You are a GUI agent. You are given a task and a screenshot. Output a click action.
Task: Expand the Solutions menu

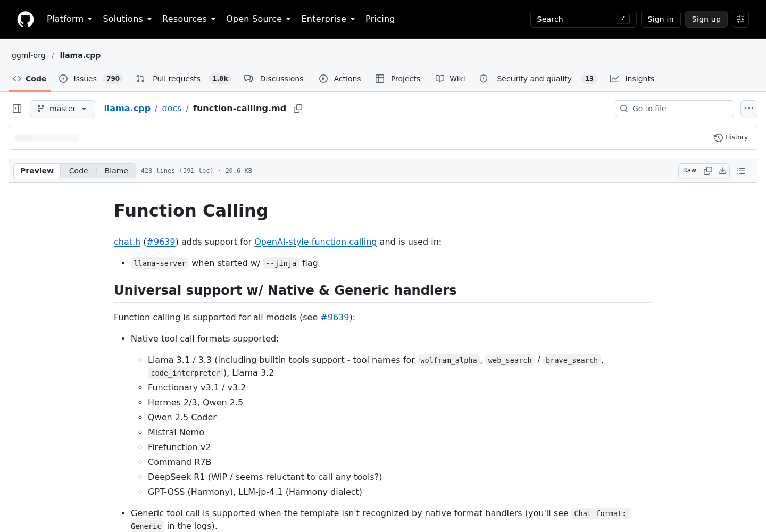pyautogui.click(x=127, y=19)
